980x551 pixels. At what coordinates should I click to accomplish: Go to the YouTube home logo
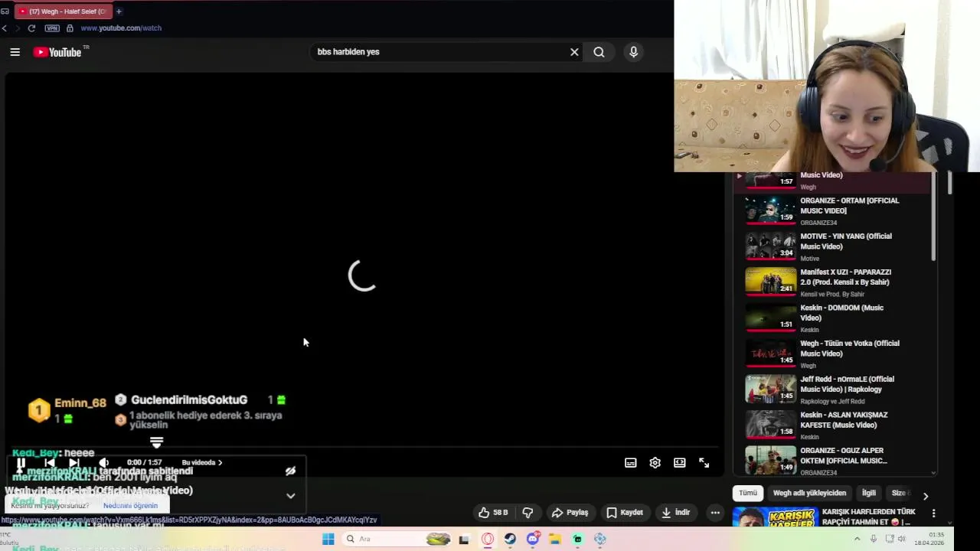(x=57, y=52)
